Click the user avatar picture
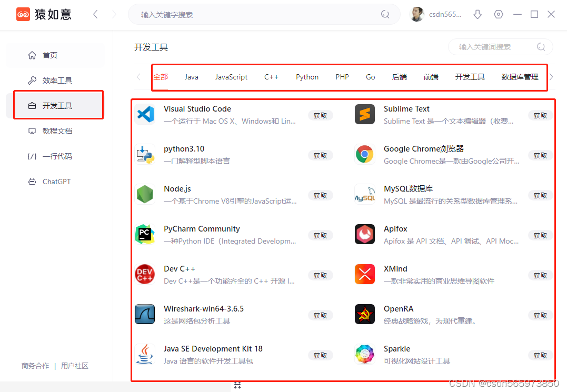 point(417,14)
